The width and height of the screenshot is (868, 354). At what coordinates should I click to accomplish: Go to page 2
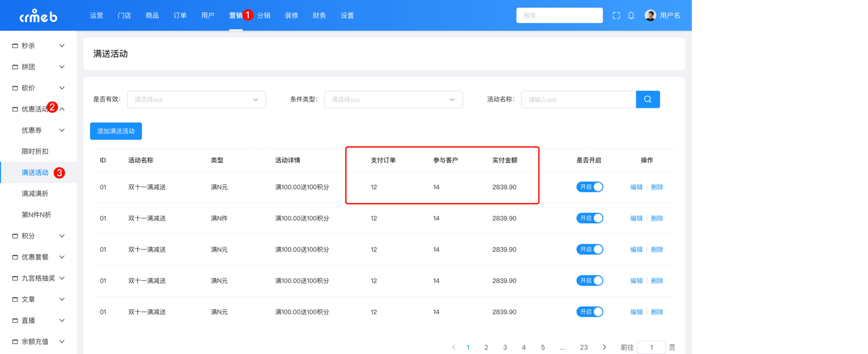click(486, 347)
